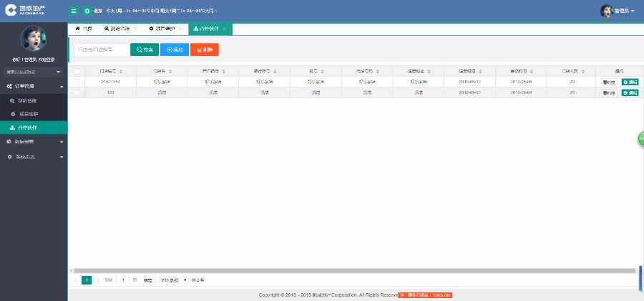This screenshot has width=644, height=301.
Task: Click the green edit button in first row
Action: click(x=630, y=82)
